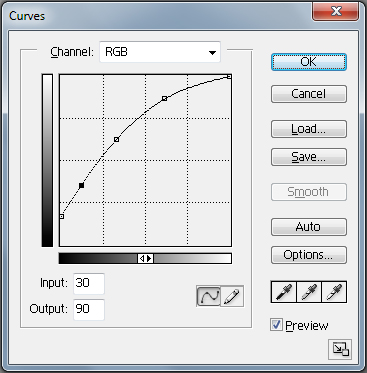Close the Curves window

pos(336,12)
